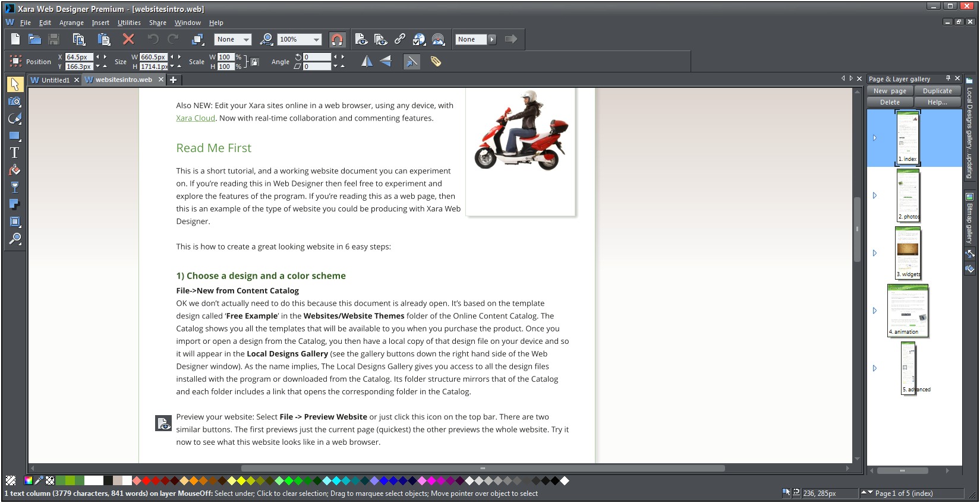Viewport: 980px width, 503px height.
Task: Set no color swatch
Action: [11, 480]
